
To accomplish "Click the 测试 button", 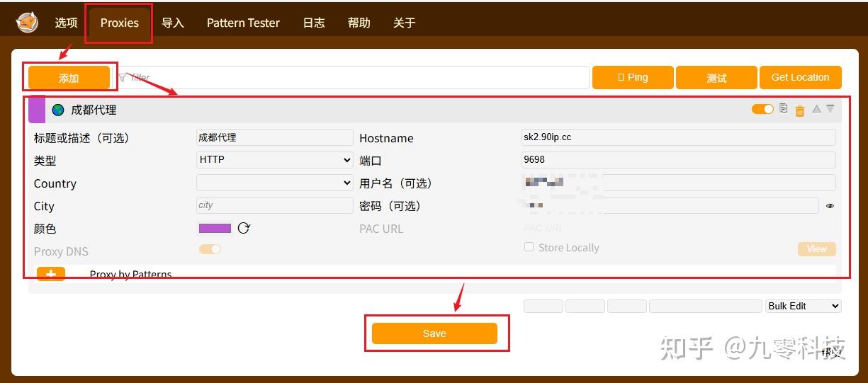I will tap(716, 78).
